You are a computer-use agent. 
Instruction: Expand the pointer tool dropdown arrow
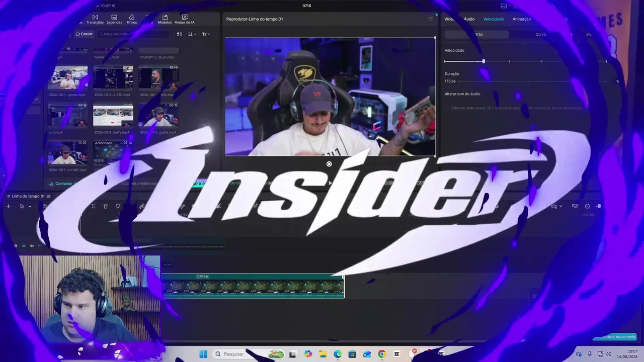tap(30, 206)
